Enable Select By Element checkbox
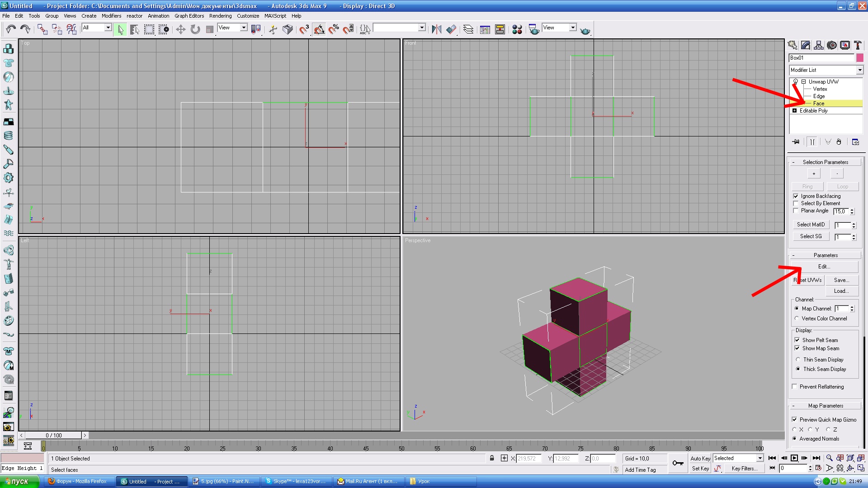The width and height of the screenshot is (868, 488). point(796,203)
